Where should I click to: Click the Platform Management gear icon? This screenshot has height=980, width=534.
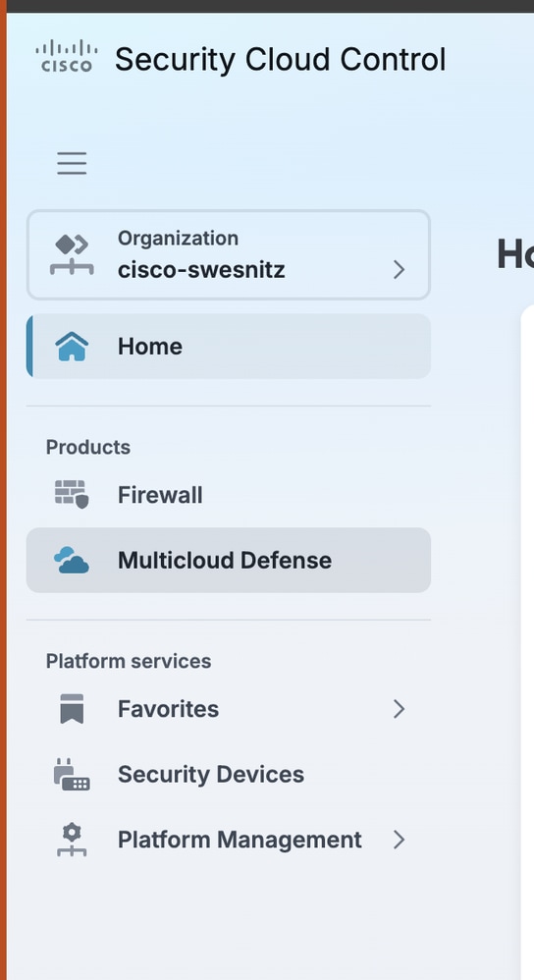72,840
